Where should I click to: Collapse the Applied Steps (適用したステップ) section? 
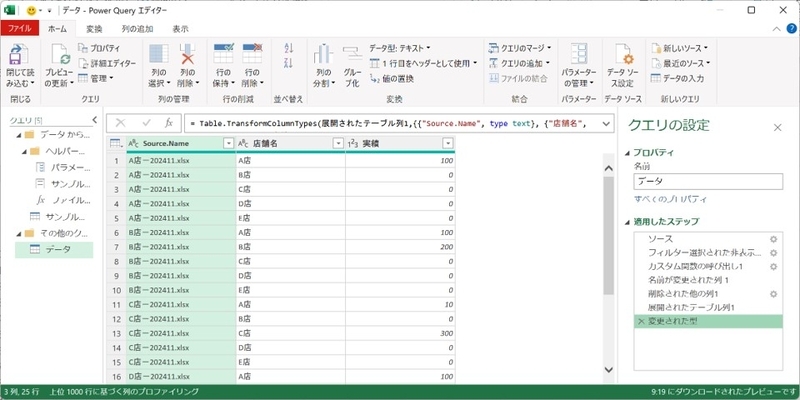[628, 222]
